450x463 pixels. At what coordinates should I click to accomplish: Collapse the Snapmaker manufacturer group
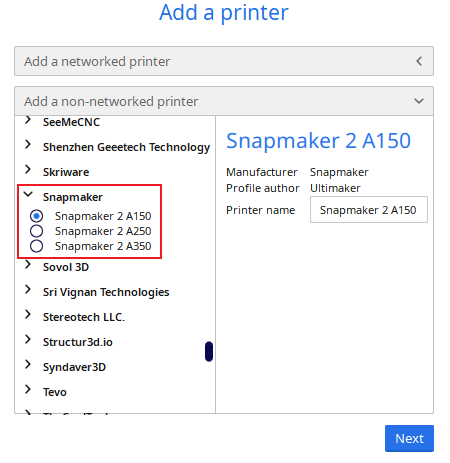[x=28, y=194]
